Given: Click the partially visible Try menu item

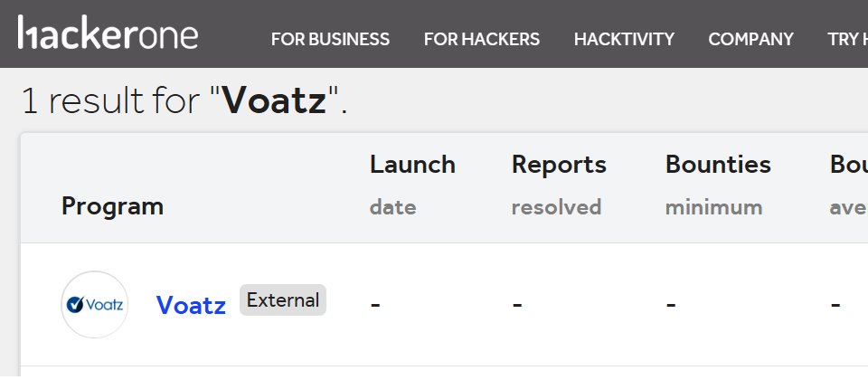Looking at the screenshot, I should coord(847,39).
